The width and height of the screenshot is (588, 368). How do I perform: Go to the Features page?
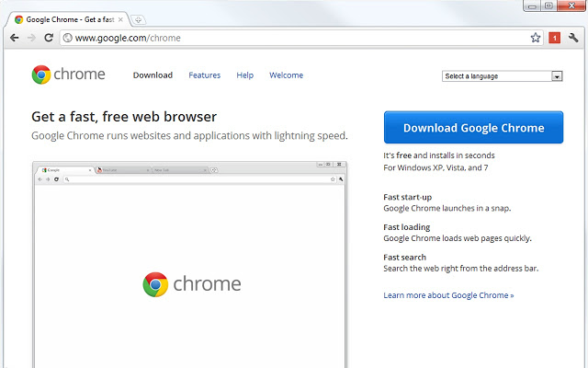point(204,75)
